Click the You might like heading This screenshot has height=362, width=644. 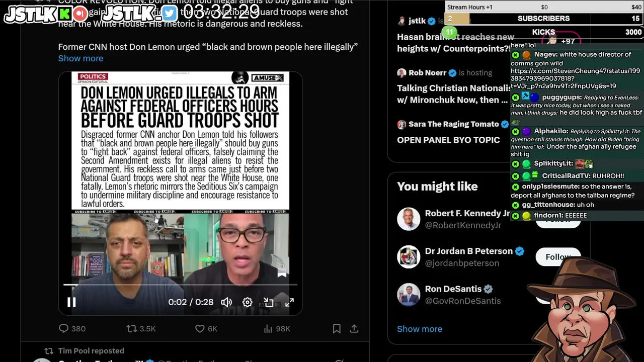coord(437,187)
